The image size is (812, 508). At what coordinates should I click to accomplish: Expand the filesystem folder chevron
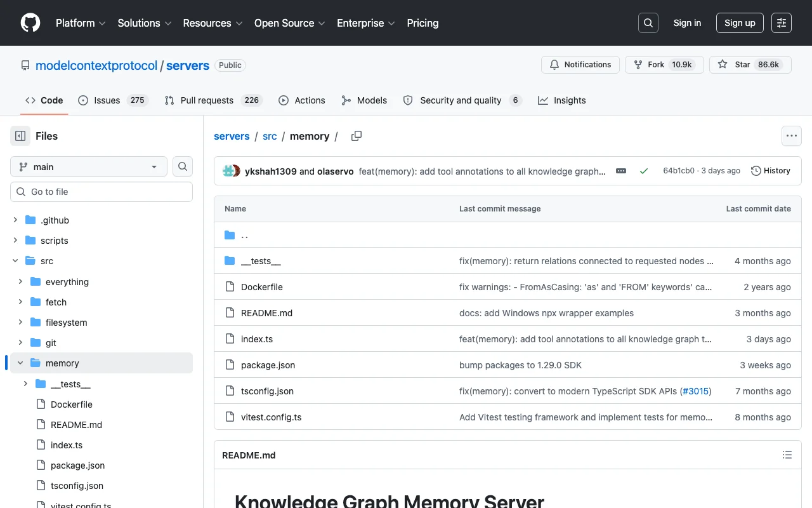[21, 323]
